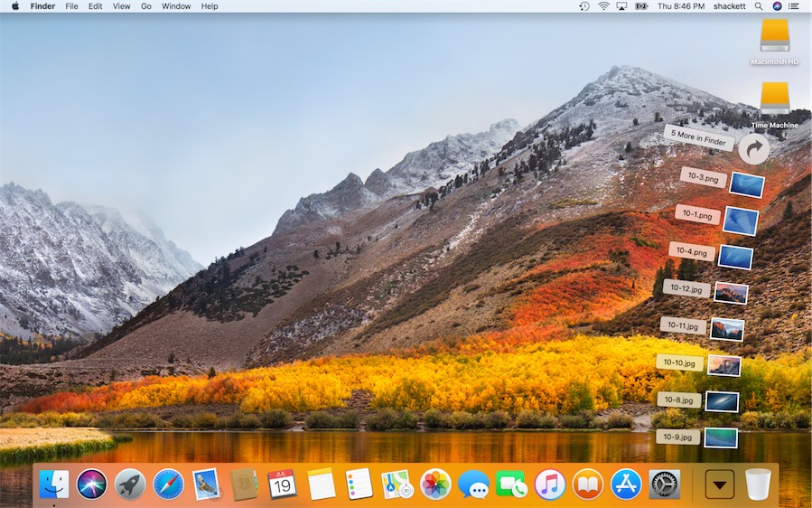Open AirPlay display menu
Viewport: 812px width, 508px height.
pos(622,6)
